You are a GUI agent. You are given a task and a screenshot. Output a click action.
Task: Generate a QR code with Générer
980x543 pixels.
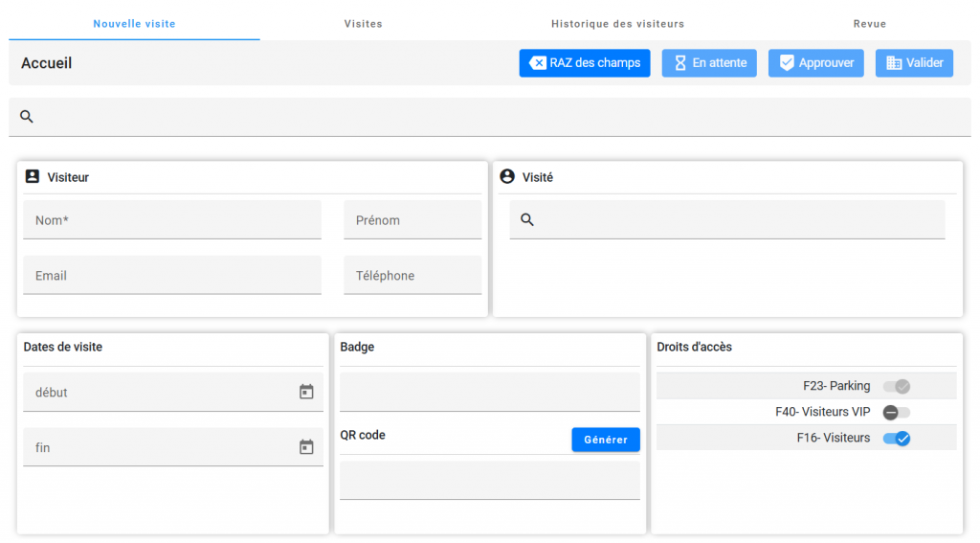[x=606, y=440]
